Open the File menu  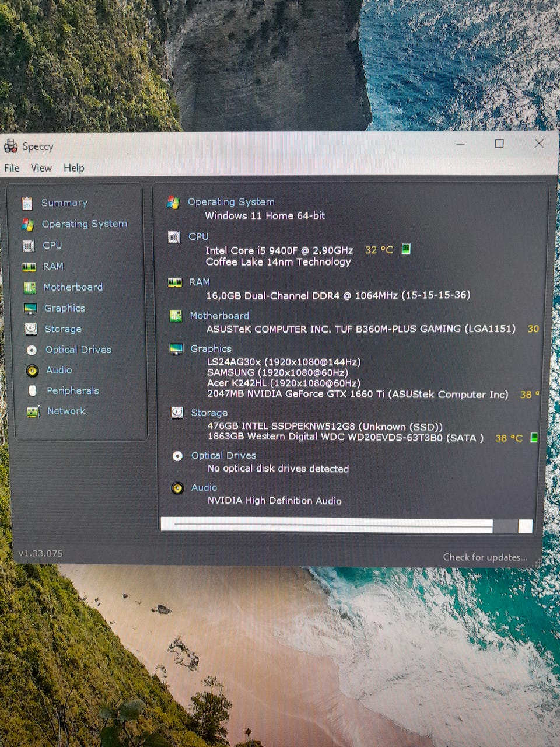point(12,168)
